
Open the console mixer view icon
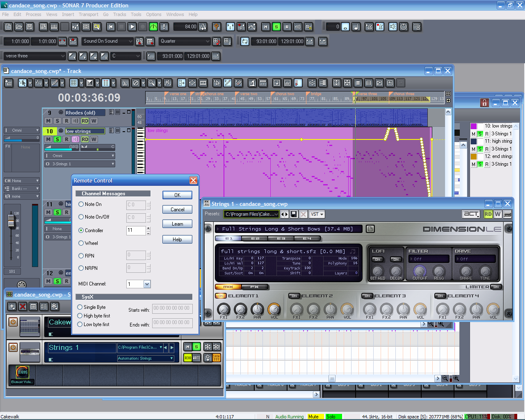coord(75,27)
